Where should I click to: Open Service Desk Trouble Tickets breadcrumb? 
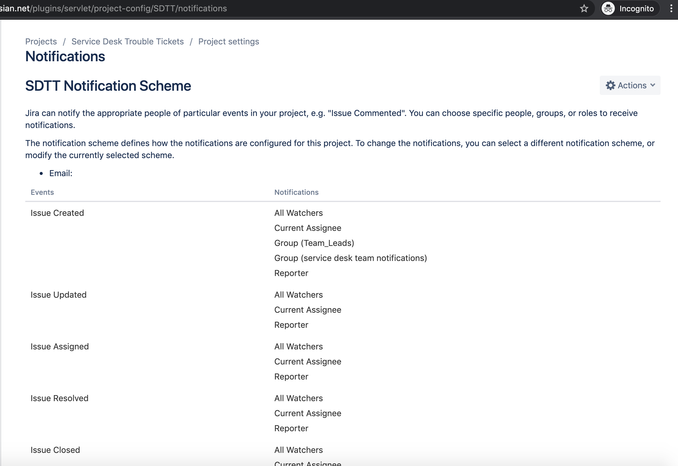(x=128, y=41)
